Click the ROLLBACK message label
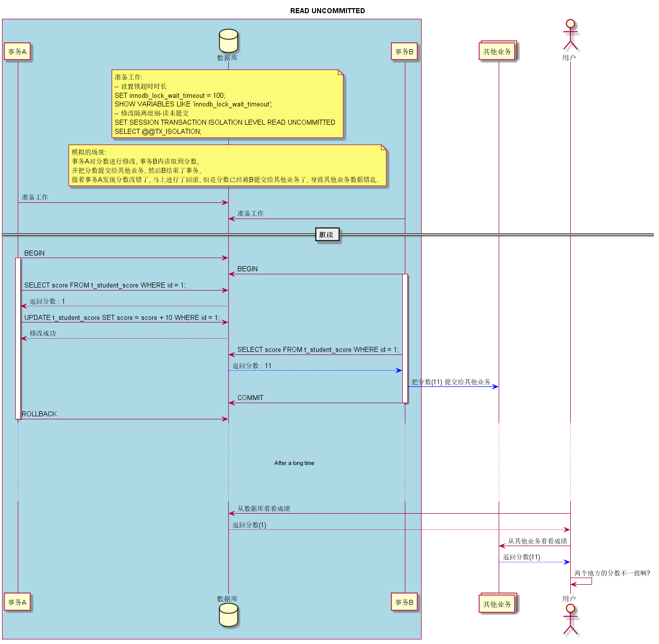659x644 pixels. 40,414
